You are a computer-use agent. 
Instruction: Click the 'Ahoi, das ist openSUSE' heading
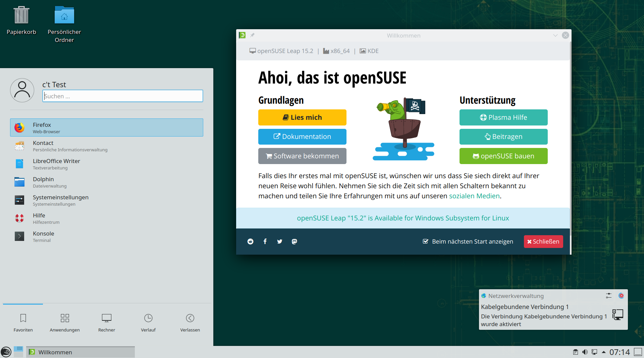click(332, 78)
